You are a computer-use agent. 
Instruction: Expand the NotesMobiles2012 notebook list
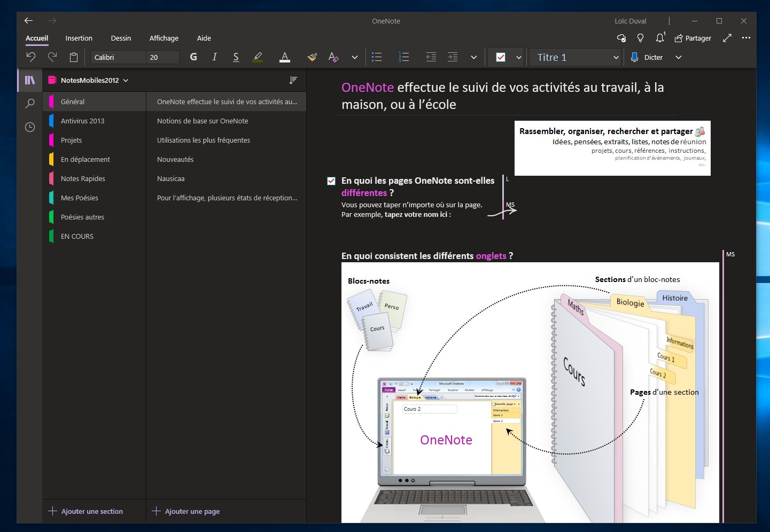(x=89, y=80)
